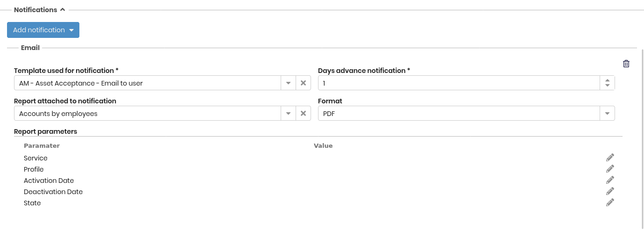Edit the Service parameter with pencil icon
Screen dimensions: 644x232
(x=610, y=158)
